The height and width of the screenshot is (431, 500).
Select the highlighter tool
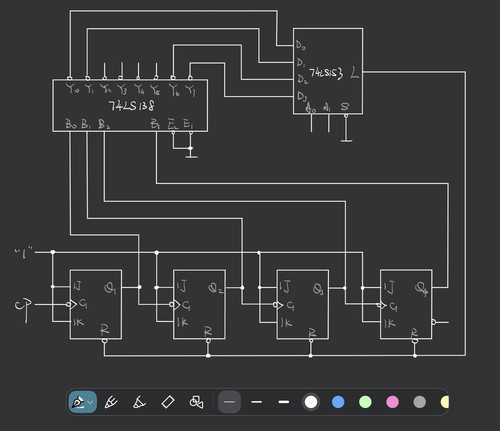click(x=139, y=402)
